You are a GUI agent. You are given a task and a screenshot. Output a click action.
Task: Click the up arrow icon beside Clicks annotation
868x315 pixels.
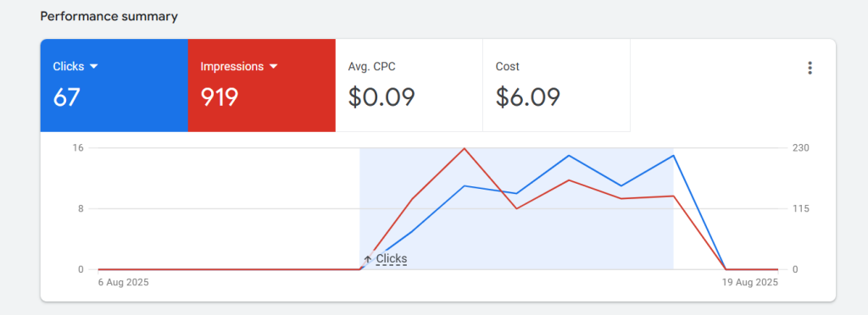pos(368,259)
